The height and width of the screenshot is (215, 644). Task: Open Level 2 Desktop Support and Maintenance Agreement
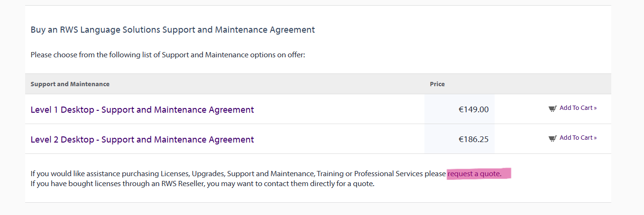coord(142,140)
